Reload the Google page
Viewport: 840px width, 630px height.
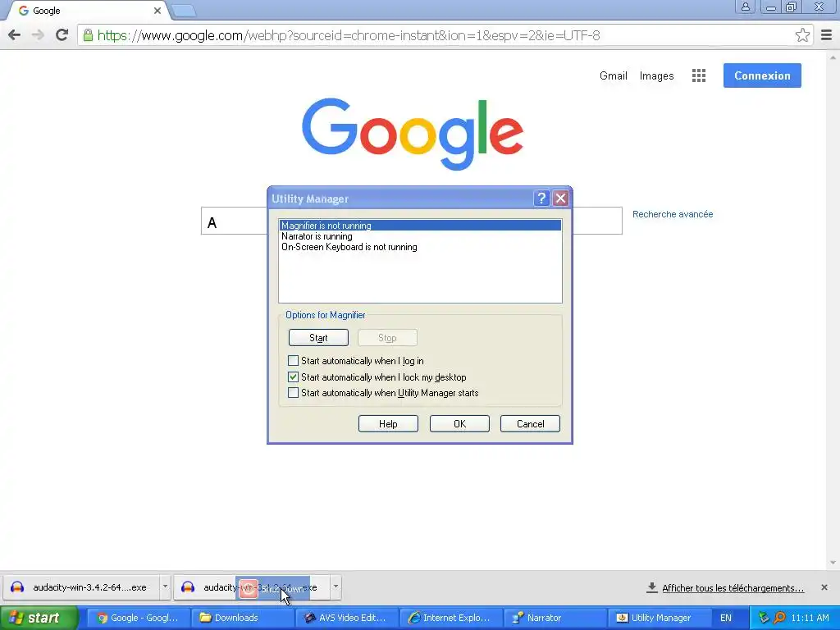(x=62, y=35)
